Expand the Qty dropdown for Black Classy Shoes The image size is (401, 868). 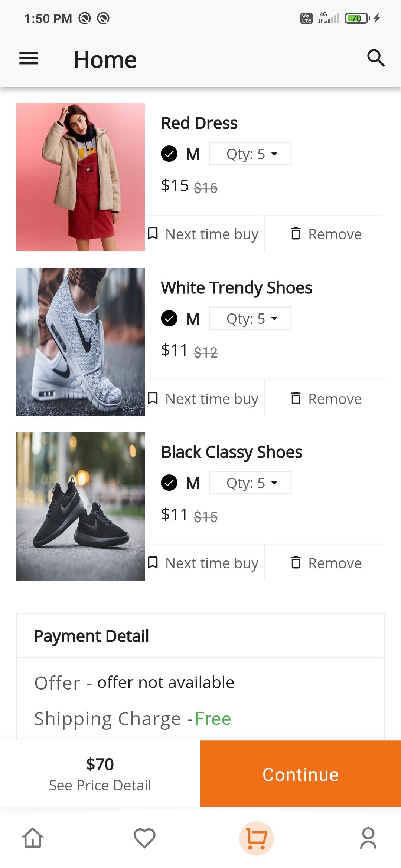[x=250, y=483]
